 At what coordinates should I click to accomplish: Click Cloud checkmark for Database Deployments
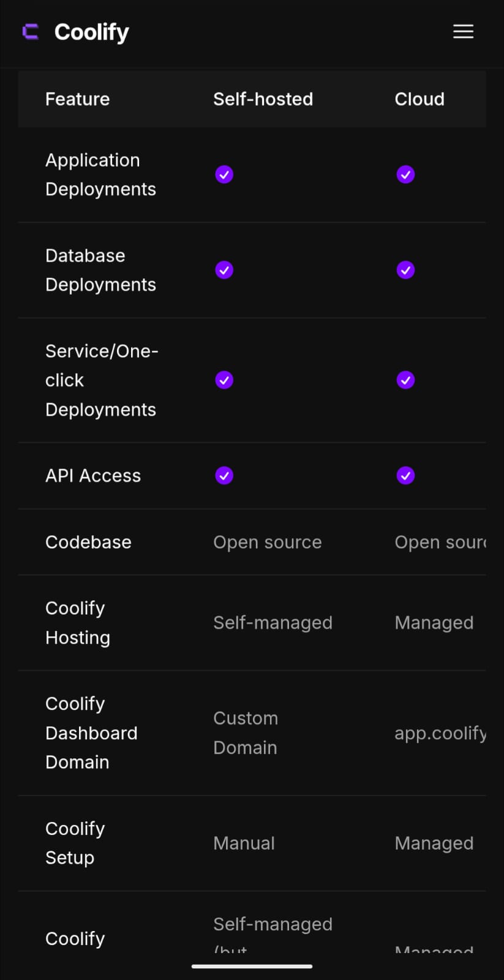[405, 270]
